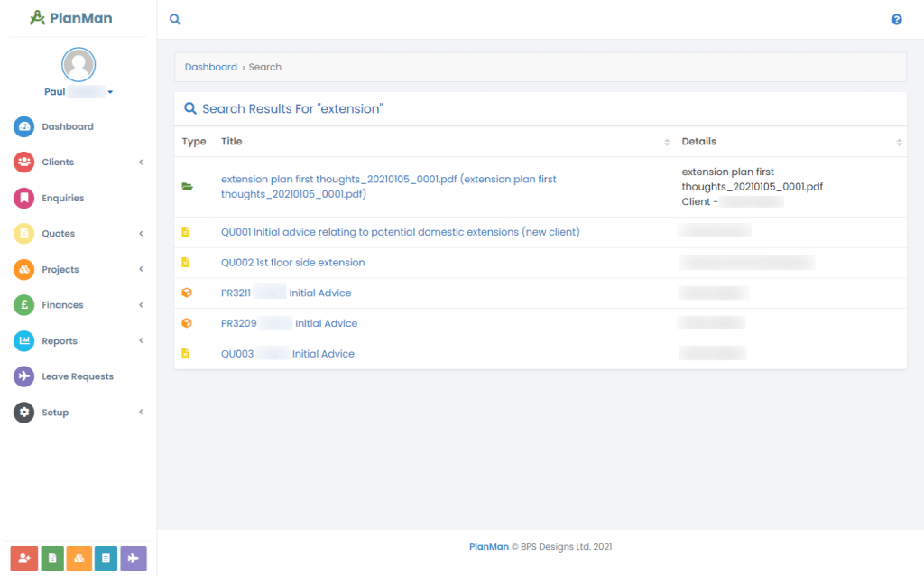Screen dimensions: 924x576
Task: Click the Clients people icon
Action: 24,163
